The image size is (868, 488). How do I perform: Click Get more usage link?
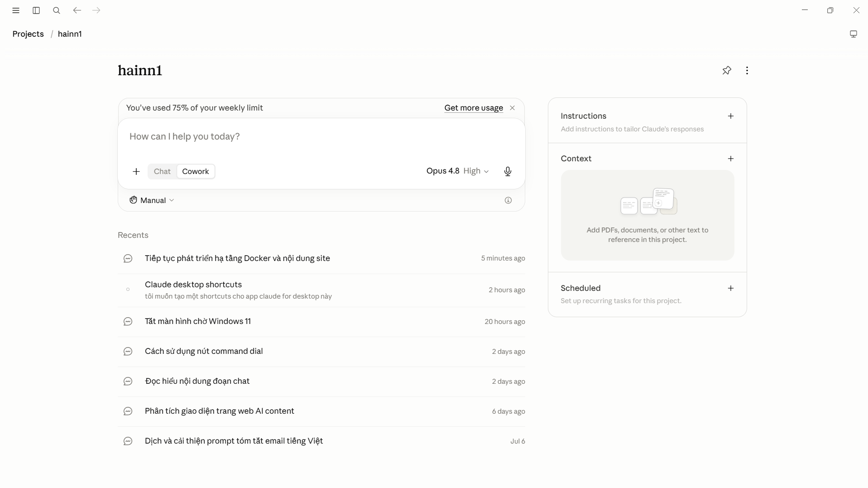[x=474, y=108]
